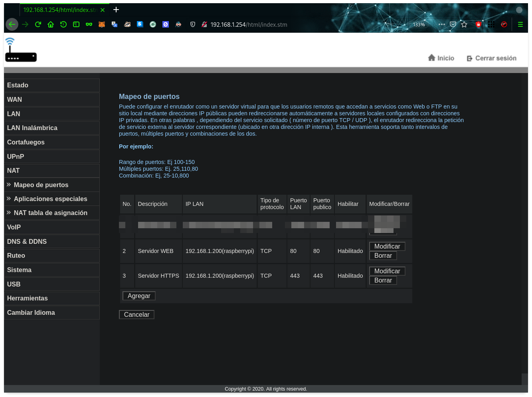
Task: Bookmark this page with the star icon
Action: 464,24
